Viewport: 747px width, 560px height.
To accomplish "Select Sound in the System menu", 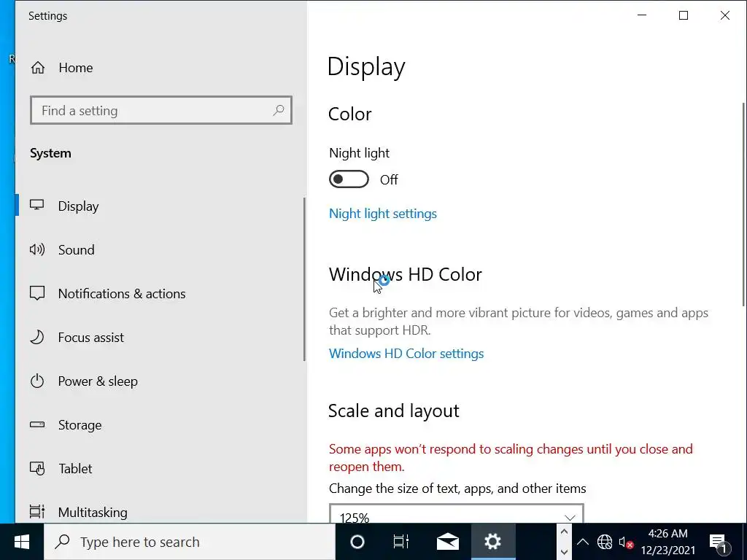I will pyautogui.click(x=160, y=249).
